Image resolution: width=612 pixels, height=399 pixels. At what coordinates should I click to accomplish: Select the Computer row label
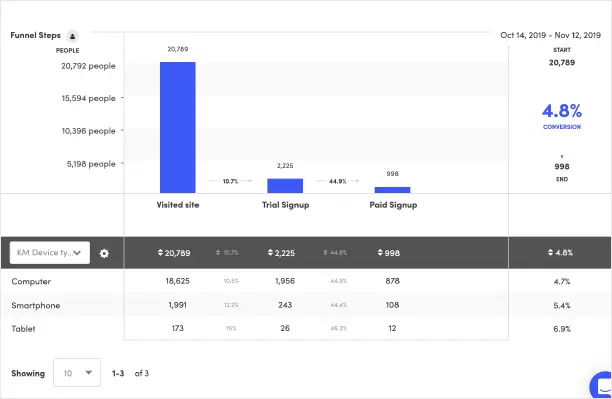31,281
